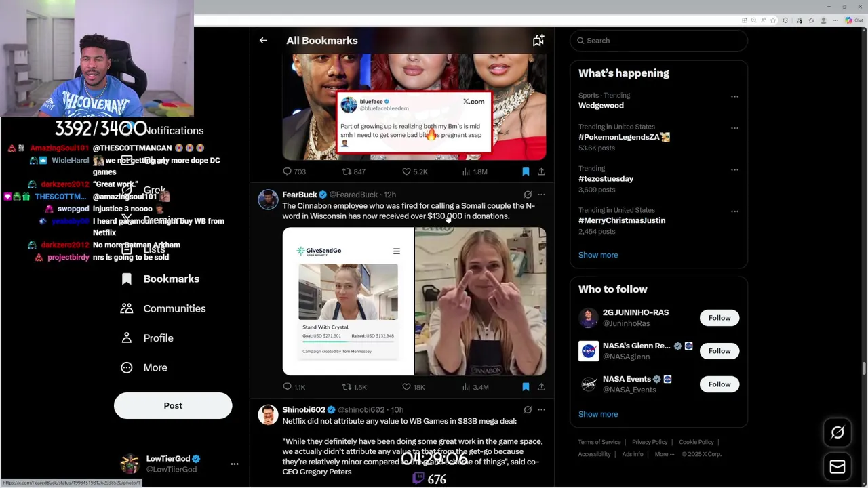Like the post with 5.2K likes
The width and height of the screenshot is (868, 488).
tap(414, 171)
